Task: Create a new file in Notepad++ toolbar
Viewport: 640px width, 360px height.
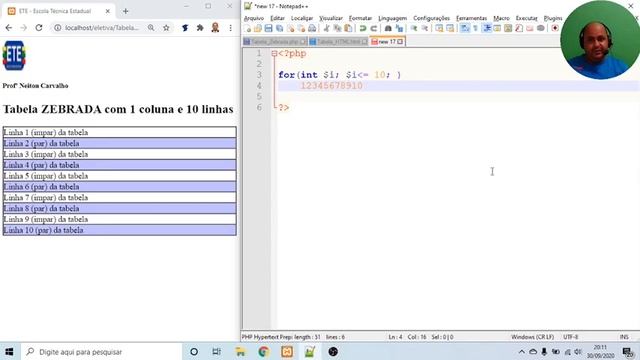Action: (x=247, y=28)
